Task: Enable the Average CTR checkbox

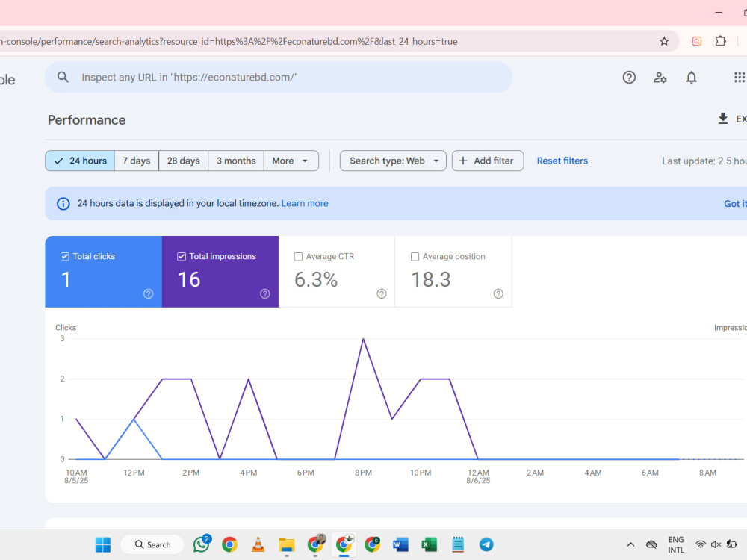Action: (x=298, y=257)
